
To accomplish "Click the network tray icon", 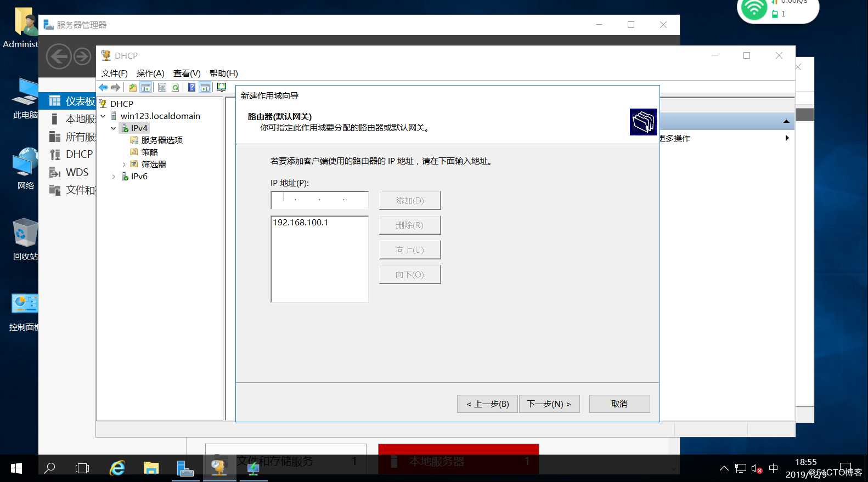I will pyautogui.click(x=741, y=469).
